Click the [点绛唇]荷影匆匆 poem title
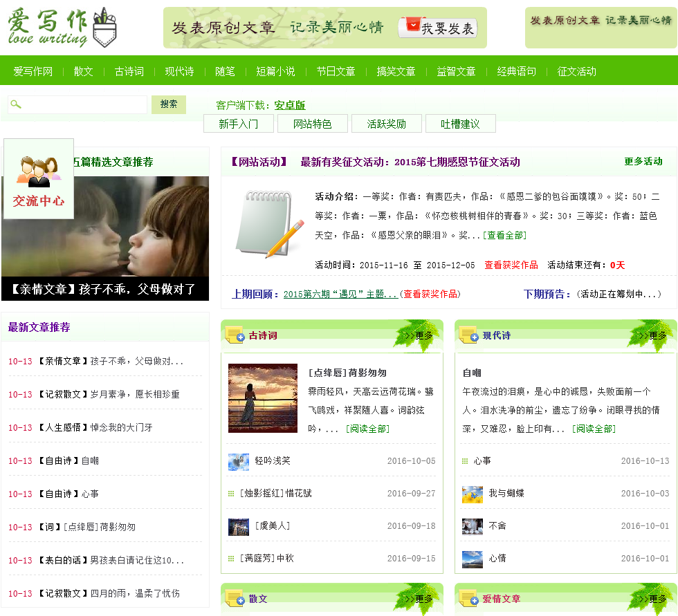The width and height of the screenshot is (678, 616). point(347,373)
